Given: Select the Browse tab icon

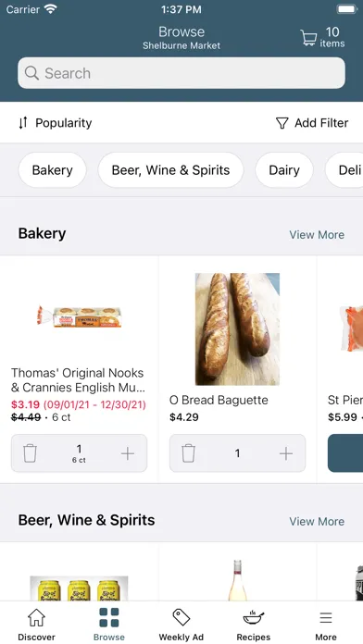Looking at the screenshot, I should (x=109, y=618).
